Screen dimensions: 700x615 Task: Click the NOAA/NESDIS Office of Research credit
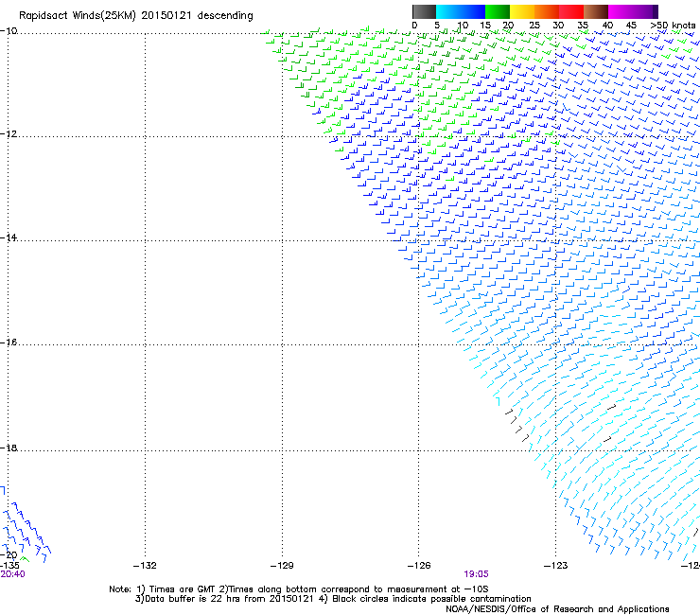(557, 609)
